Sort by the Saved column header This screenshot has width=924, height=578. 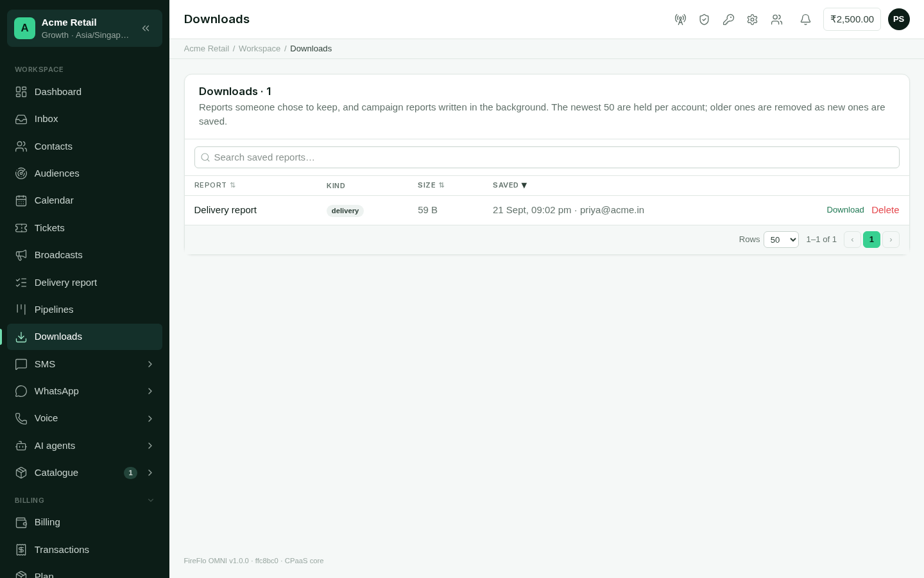coord(510,185)
